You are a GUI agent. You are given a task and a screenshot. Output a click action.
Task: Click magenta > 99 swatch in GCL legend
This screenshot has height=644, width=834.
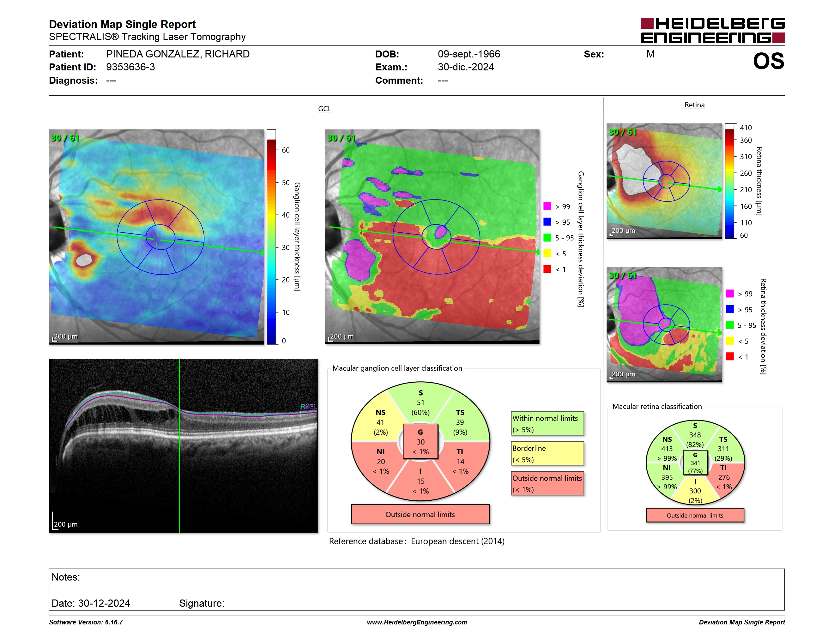(x=547, y=206)
